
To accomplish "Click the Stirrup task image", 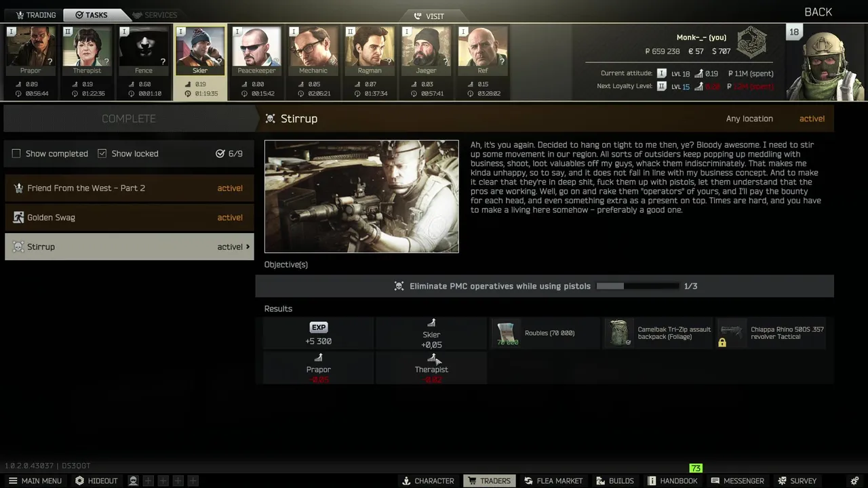I will 361,197.
